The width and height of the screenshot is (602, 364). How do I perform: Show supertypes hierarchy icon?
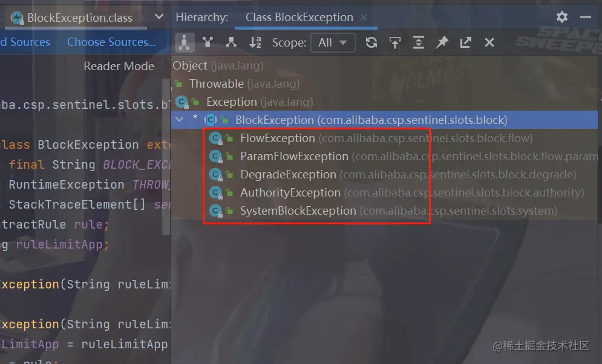click(x=208, y=42)
